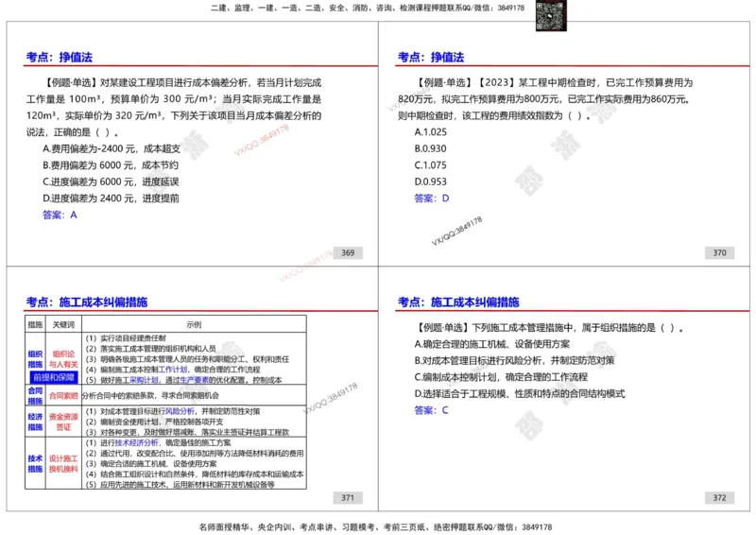Click the blue highlighted 前提和保障 label
The height and width of the screenshot is (535, 756).
(54, 377)
